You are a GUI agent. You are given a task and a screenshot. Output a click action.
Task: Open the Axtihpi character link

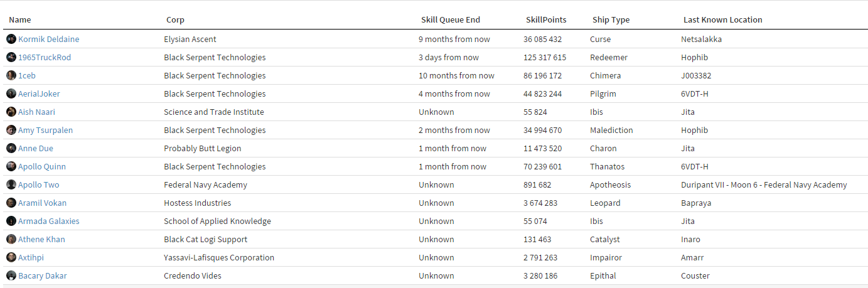[31, 257]
